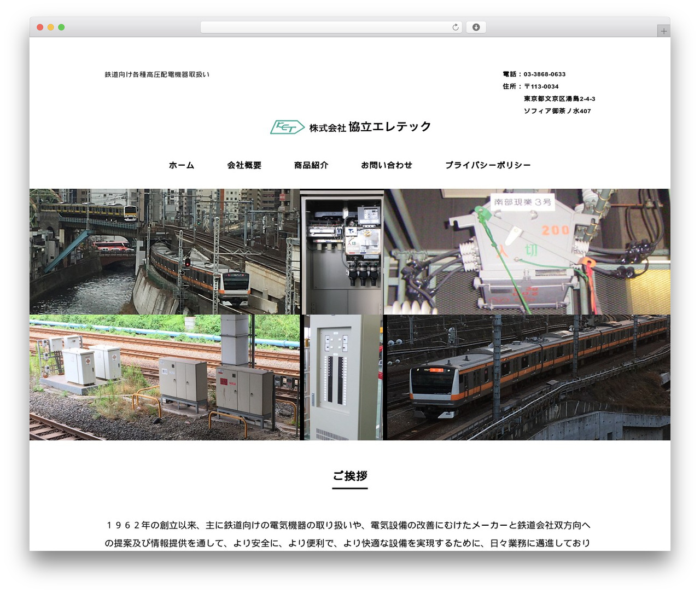700x593 pixels.
Task: Click phone number 03-3868-0633
Action: [x=545, y=74]
